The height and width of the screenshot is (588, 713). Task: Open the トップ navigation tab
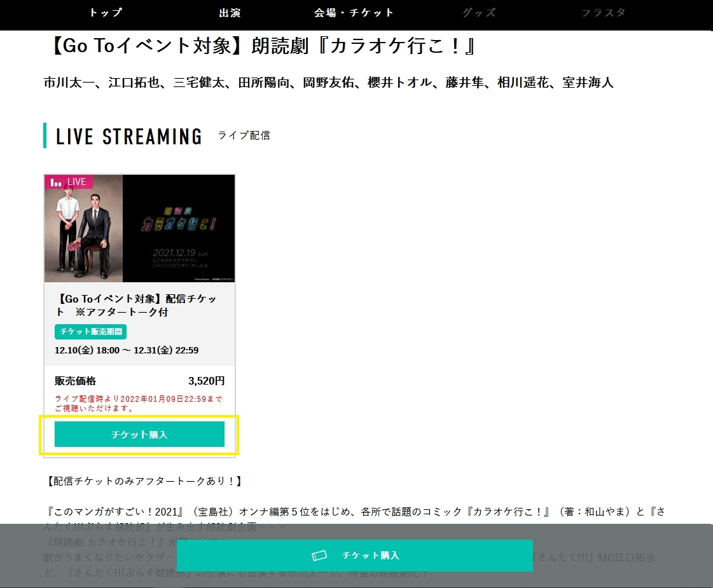(x=106, y=13)
